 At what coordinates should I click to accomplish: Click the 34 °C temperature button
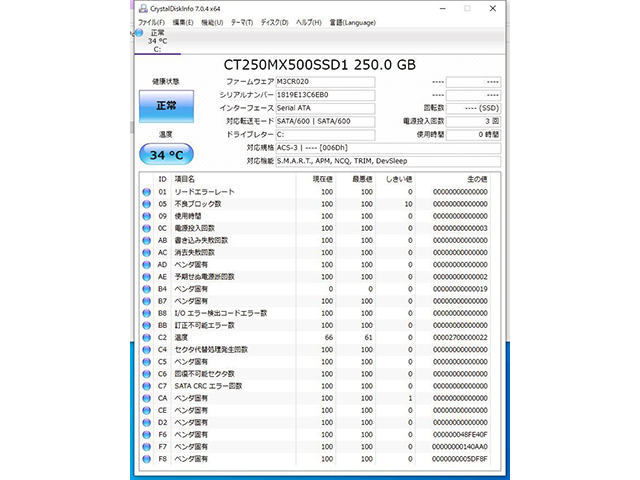166,155
